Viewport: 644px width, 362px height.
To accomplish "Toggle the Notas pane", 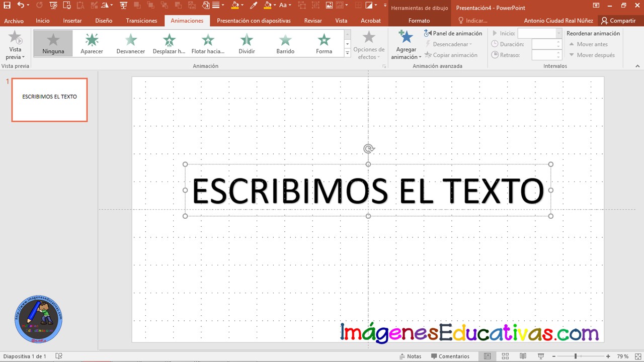I will [410, 356].
